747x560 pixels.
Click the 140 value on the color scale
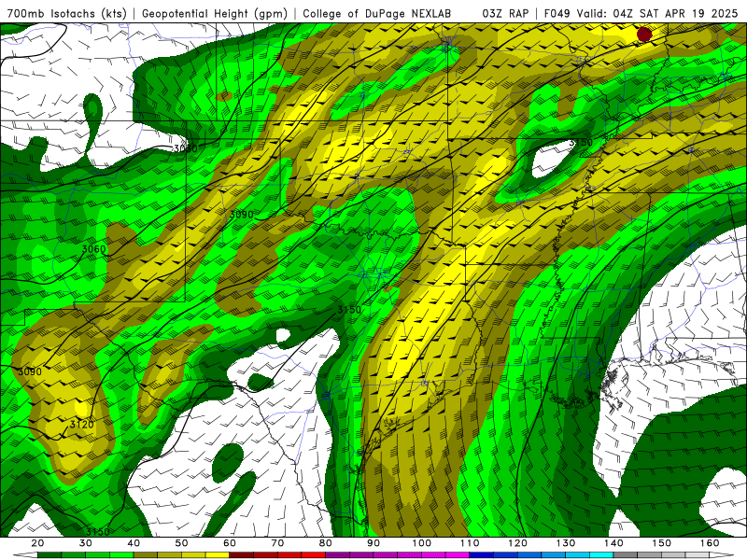pos(613,543)
